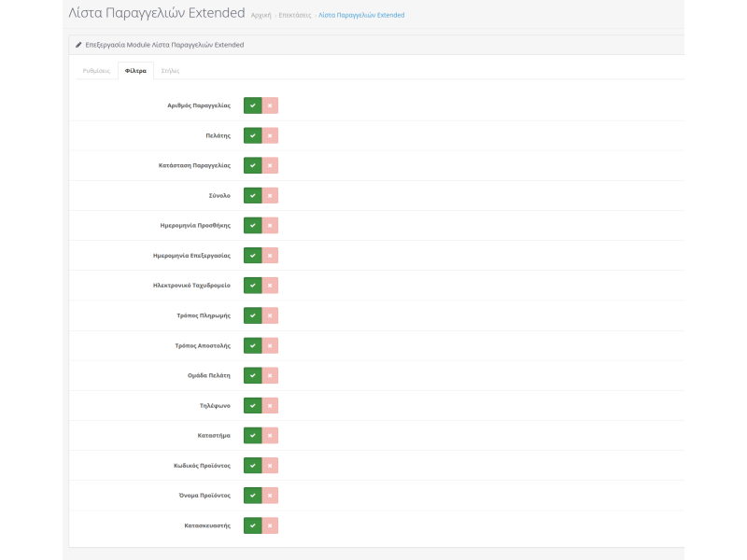Toggle off the Κωδικός Προϊόντος filter
Image resolution: width=747 pixels, height=560 pixels.
pos(269,465)
